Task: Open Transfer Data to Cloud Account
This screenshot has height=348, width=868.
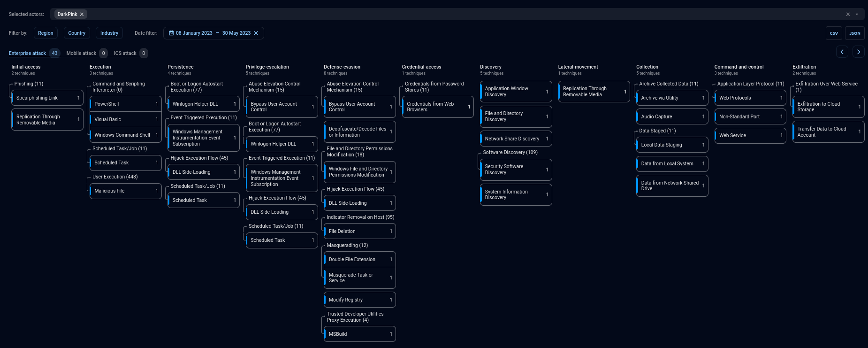Action: point(829,132)
